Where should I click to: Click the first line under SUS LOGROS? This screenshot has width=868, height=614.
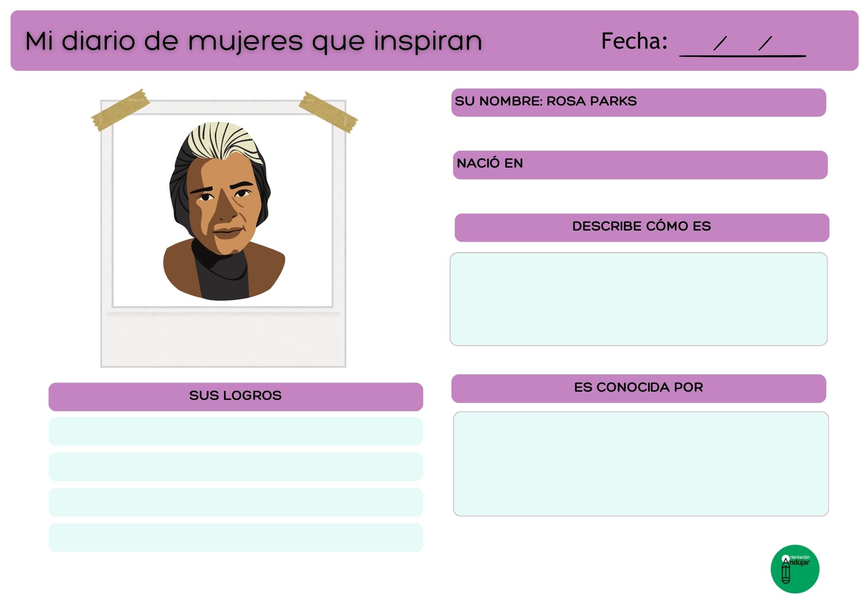(236, 431)
